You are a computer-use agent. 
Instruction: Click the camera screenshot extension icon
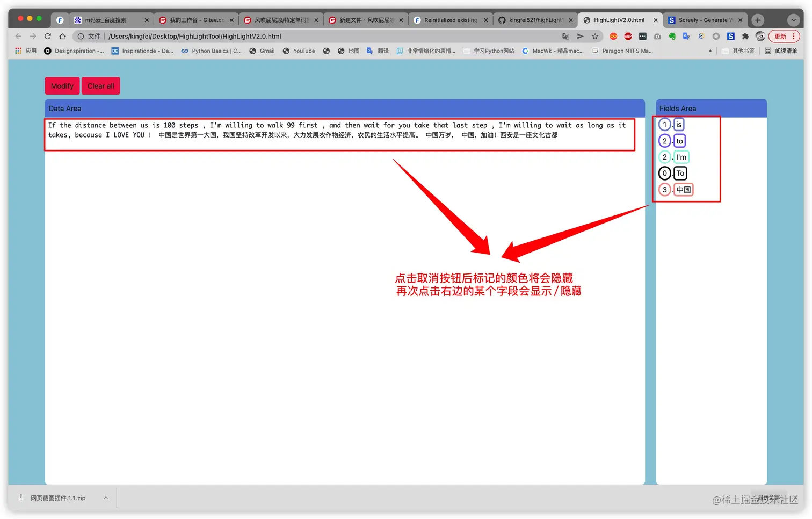(657, 36)
